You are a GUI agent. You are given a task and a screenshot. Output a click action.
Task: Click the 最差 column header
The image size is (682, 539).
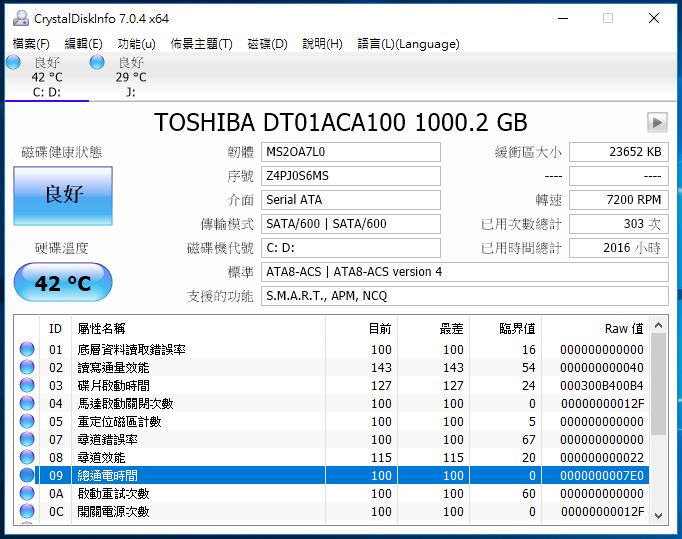click(x=433, y=328)
